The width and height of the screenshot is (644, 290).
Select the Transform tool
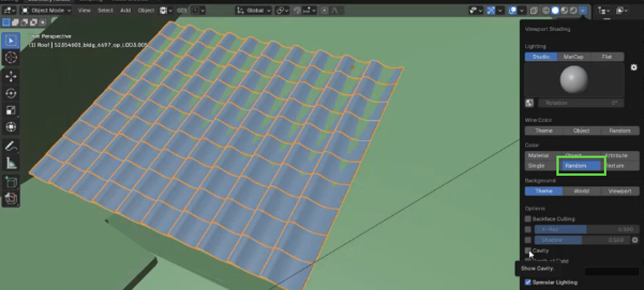[x=11, y=127]
